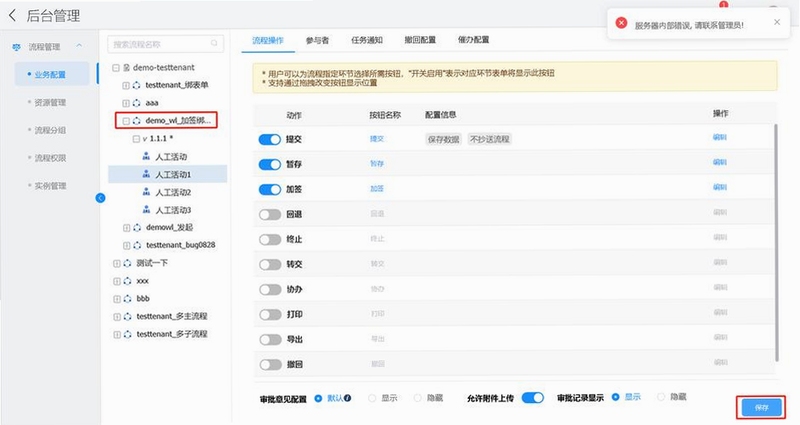The height and width of the screenshot is (425, 800).
Task: Click the process icon beside bbb
Action: click(127, 299)
